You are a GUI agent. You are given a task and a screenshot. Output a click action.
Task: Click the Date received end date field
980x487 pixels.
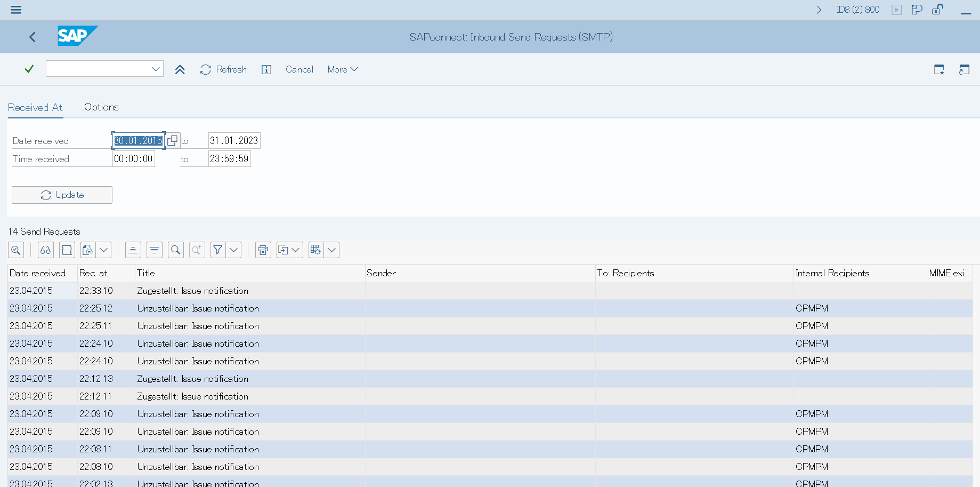tap(234, 141)
